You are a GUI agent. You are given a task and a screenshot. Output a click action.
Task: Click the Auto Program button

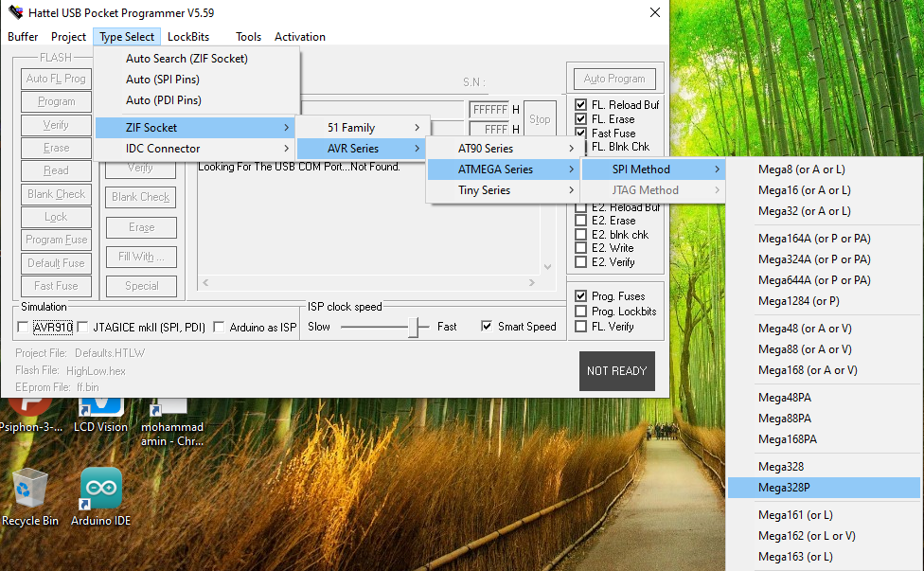[614, 79]
